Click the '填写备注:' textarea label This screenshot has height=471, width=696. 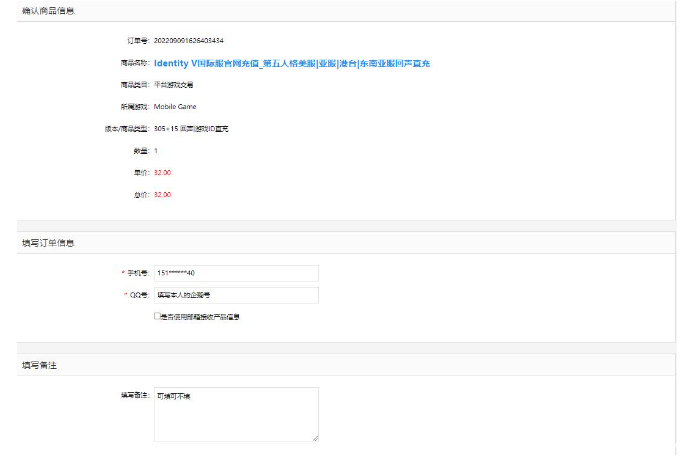[134, 395]
